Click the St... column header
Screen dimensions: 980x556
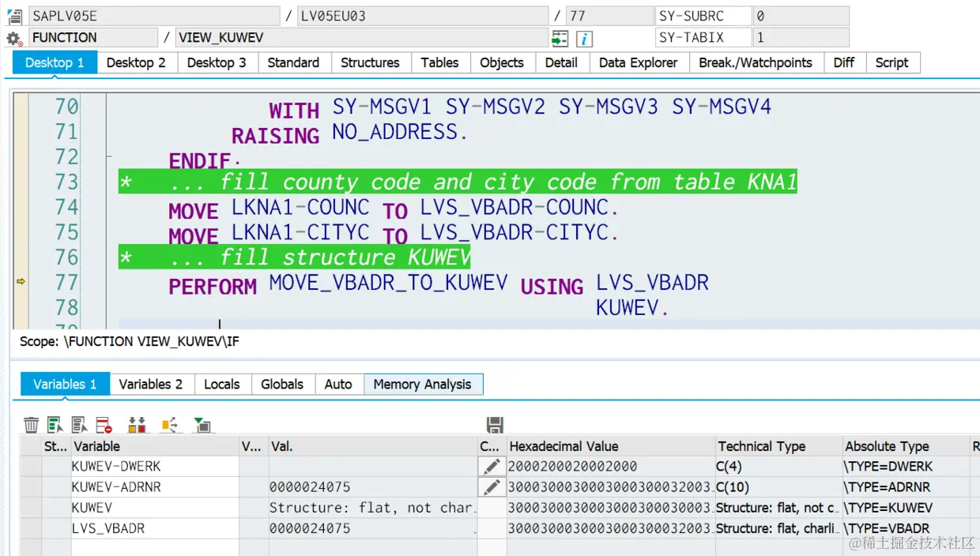click(x=55, y=446)
